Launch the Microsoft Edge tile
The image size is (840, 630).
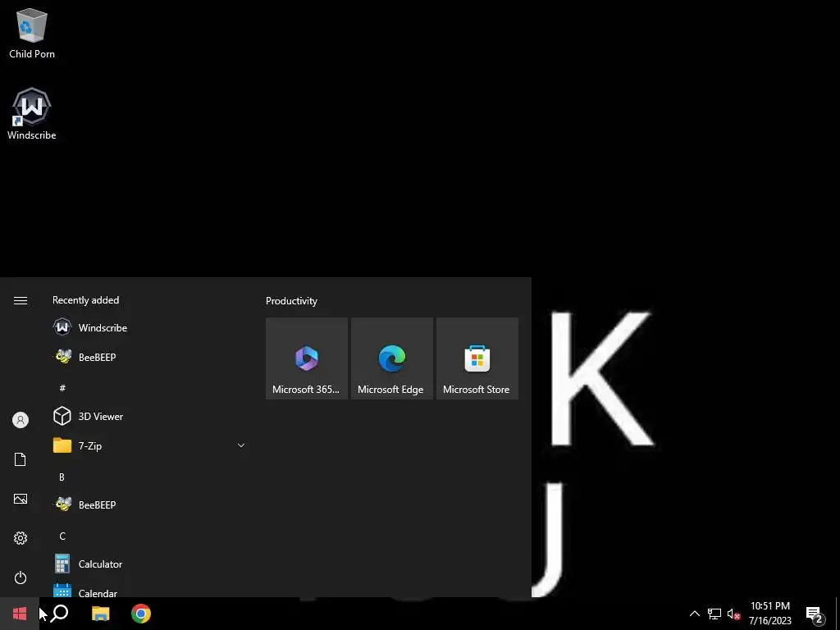coord(391,358)
